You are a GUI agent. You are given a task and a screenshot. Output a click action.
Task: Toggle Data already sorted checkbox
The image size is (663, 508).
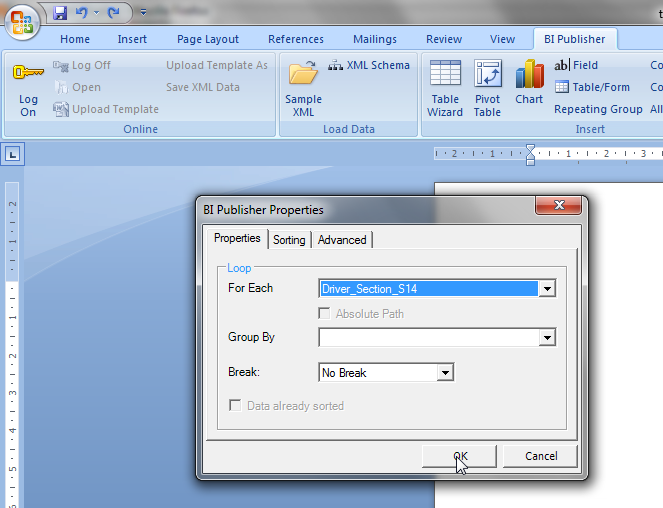(235, 406)
